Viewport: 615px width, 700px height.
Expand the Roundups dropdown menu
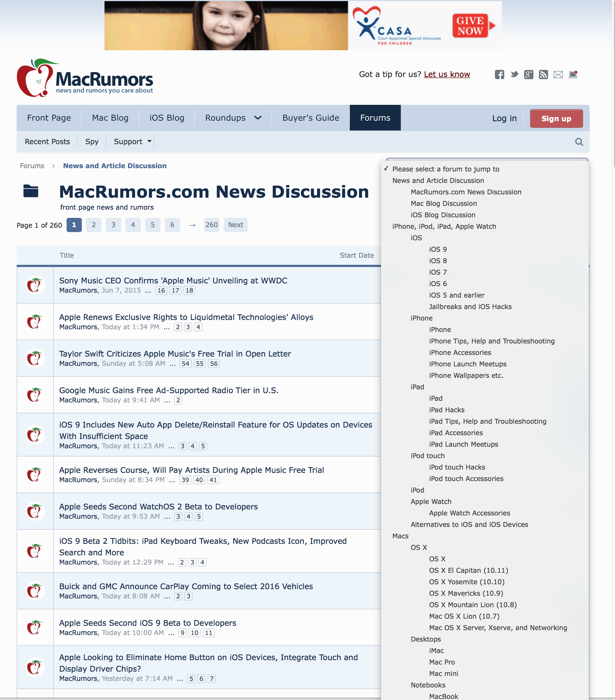(x=258, y=117)
